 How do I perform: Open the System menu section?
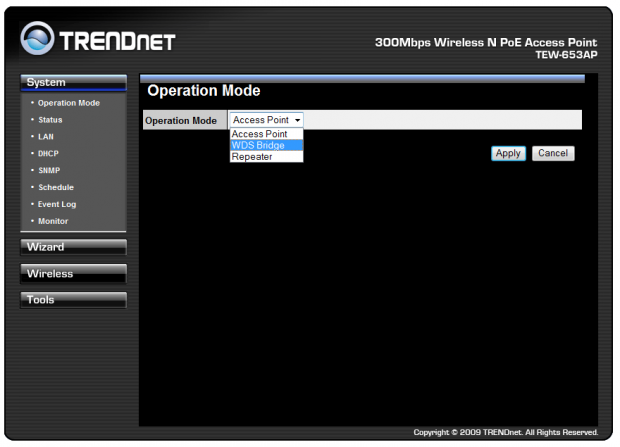(74, 83)
